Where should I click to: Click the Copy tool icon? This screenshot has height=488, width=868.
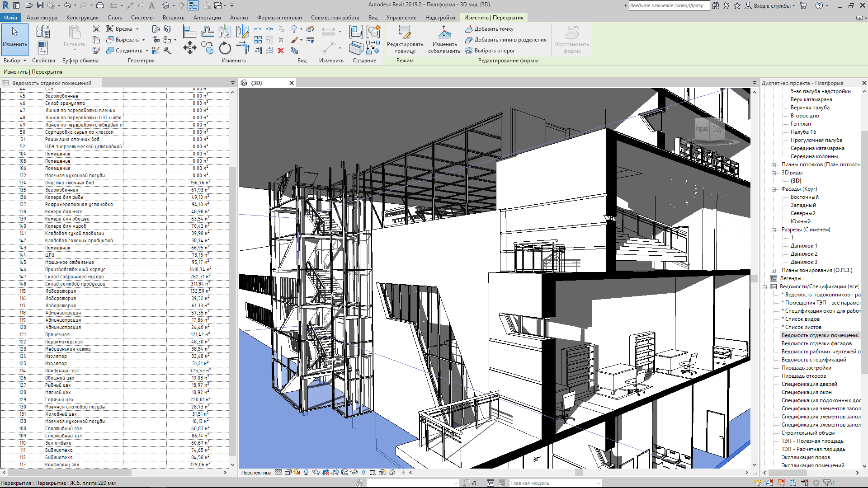tap(207, 48)
